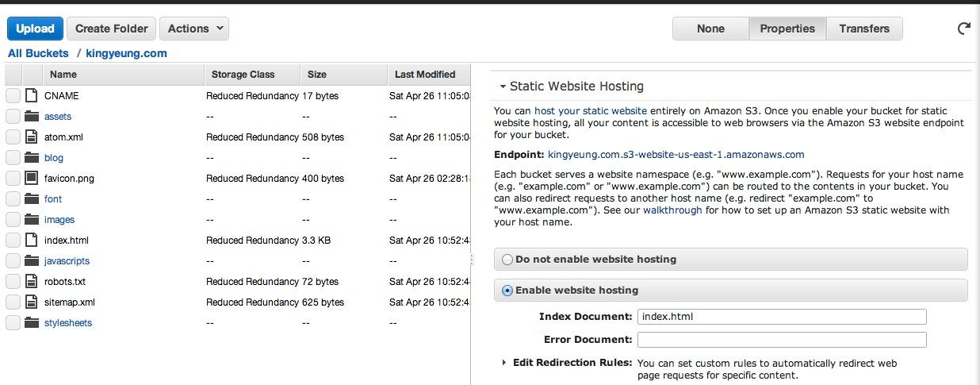
Task: Click the favicon.png image file icon
Action: click(x=32, y=178)
